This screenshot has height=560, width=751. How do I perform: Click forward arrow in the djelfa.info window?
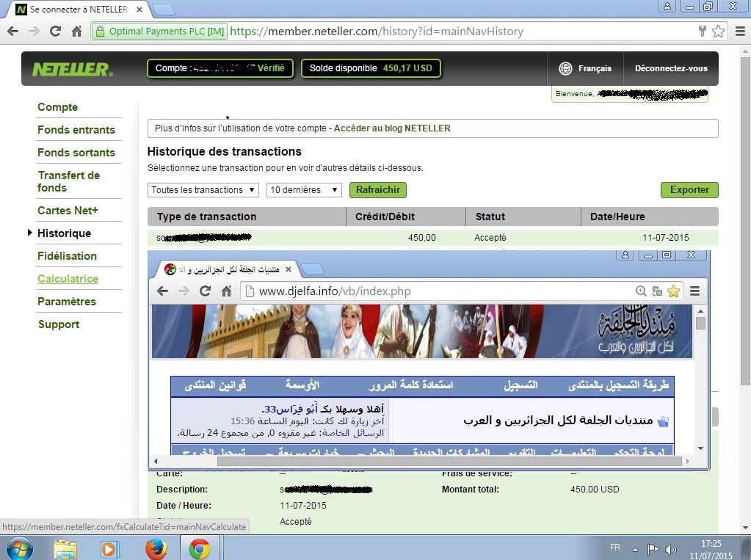pyautogui.click(x=184, y=291)
